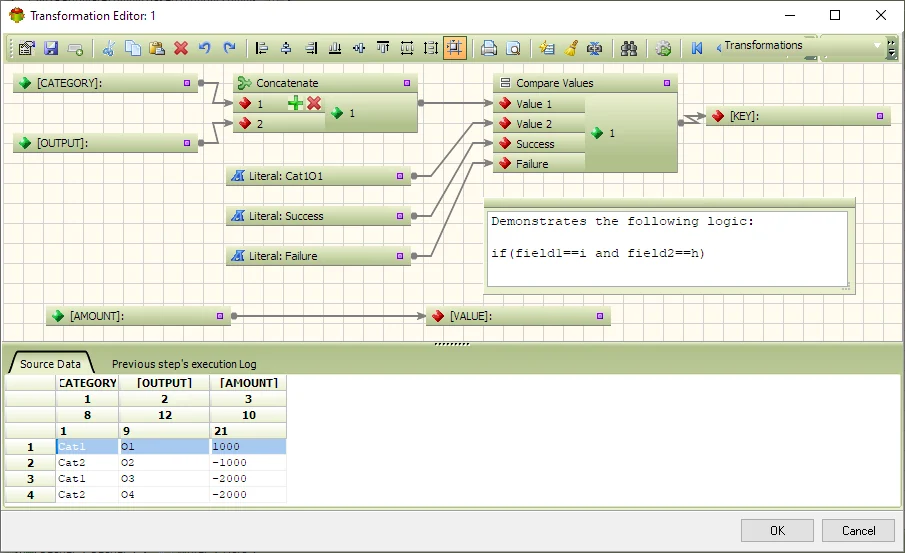
Task: Select the [VALUE] target node
Action: click(518, 316)
